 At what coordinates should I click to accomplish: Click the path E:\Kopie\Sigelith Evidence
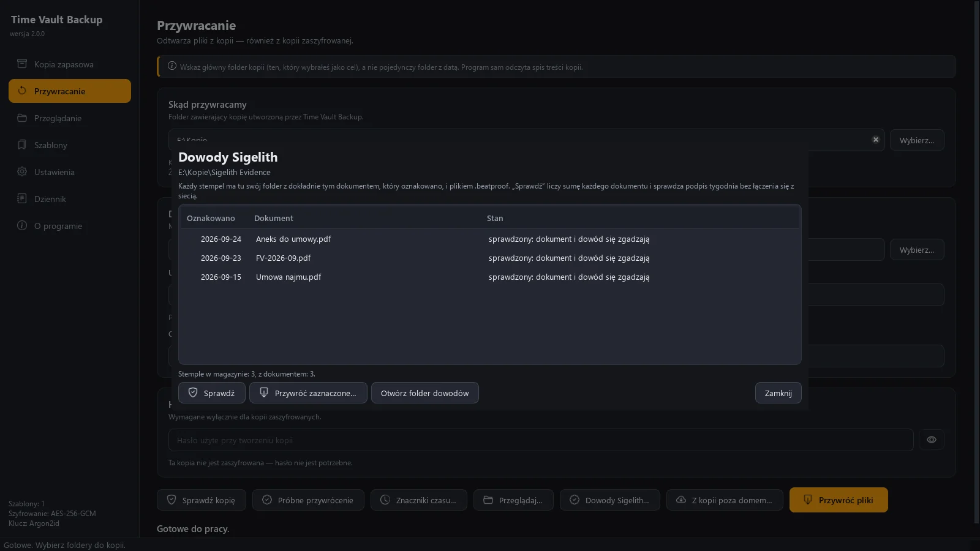click(x=224, y=173)
